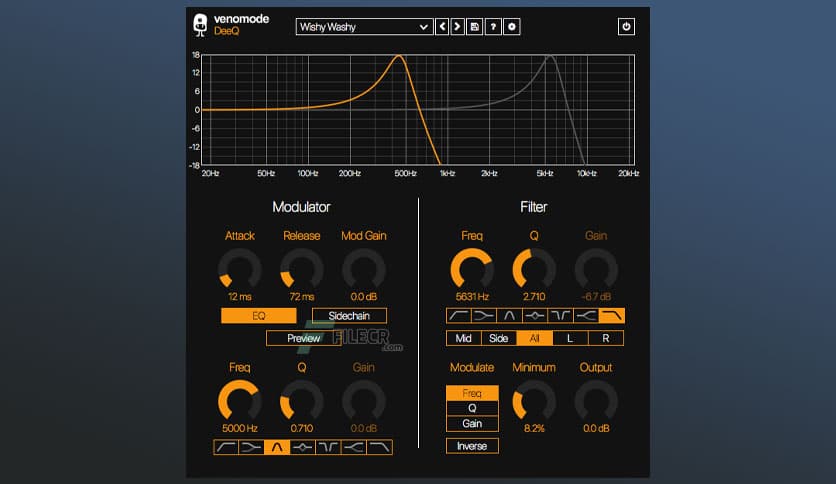836x484 pixels.
Task: Select low-pass shape in Filter section
Action: [611, 316]
